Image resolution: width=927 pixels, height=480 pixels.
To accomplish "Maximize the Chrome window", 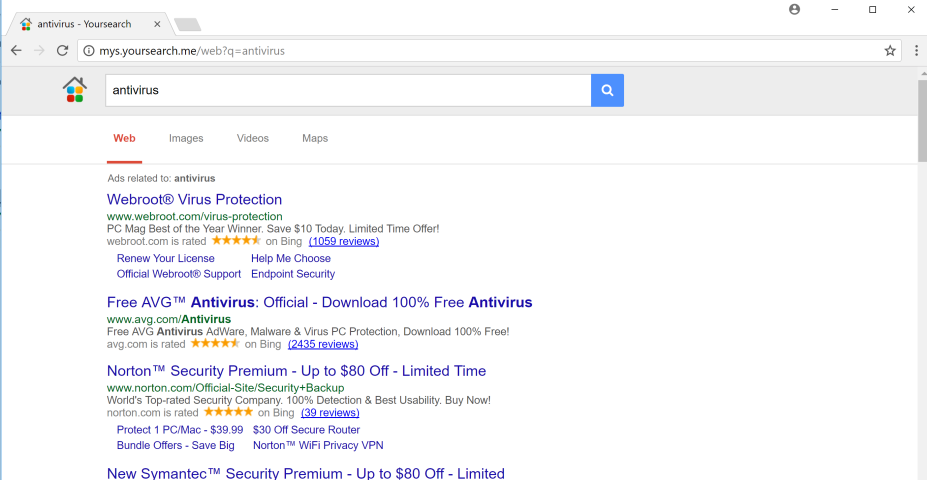I will click(x=872, y=9).
